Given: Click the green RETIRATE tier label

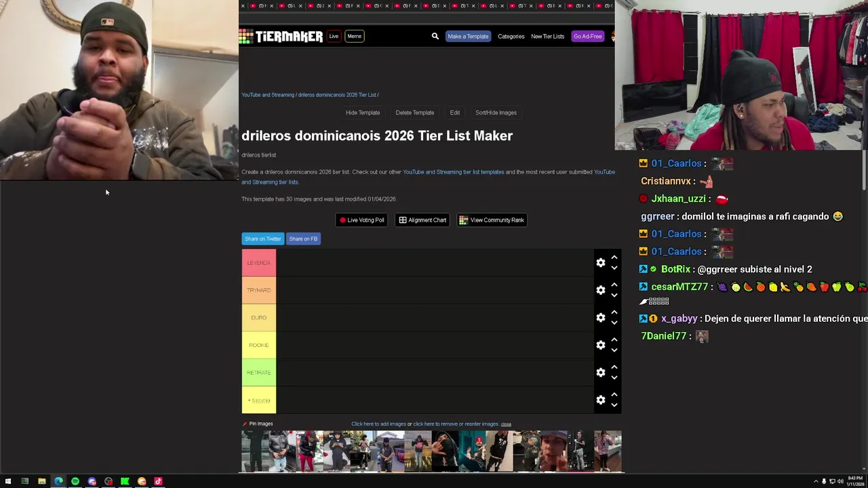Looking at the screenshot, I should pos(259,373).
